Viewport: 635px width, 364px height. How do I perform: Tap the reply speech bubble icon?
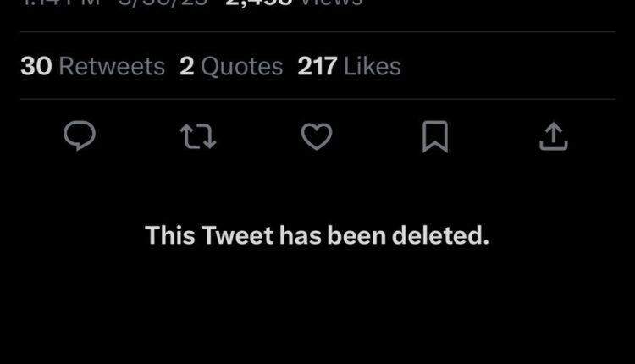(80, 136)
